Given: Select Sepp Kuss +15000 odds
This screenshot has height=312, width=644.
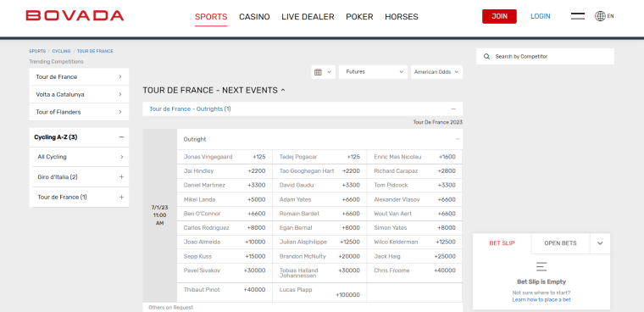Looking at the screenshot, I should 225,257.
